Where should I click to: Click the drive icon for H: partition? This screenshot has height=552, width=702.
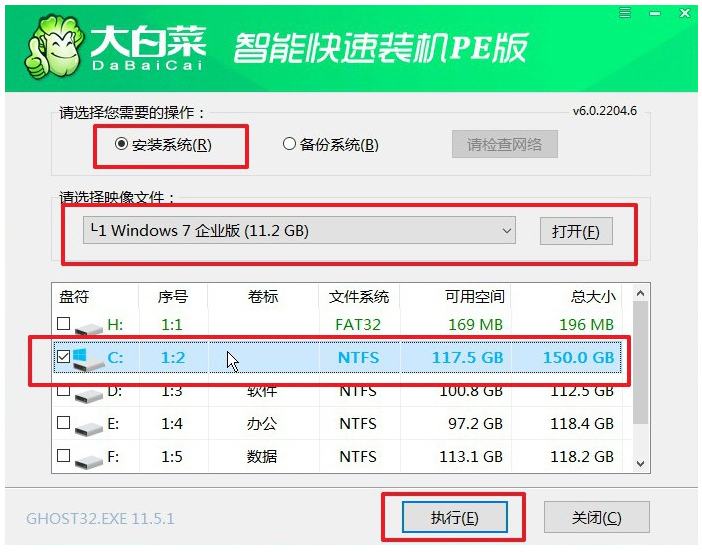coord(88,327)
